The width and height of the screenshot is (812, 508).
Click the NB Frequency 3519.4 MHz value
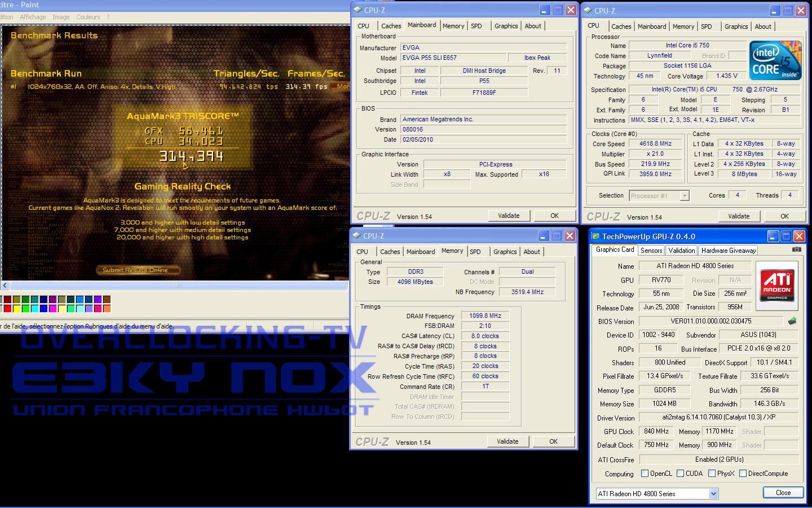pos(527,292)
